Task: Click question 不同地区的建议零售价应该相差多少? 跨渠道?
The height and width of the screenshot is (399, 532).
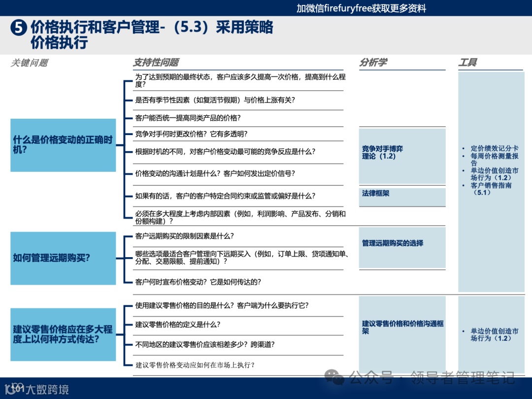Action: 204,345
